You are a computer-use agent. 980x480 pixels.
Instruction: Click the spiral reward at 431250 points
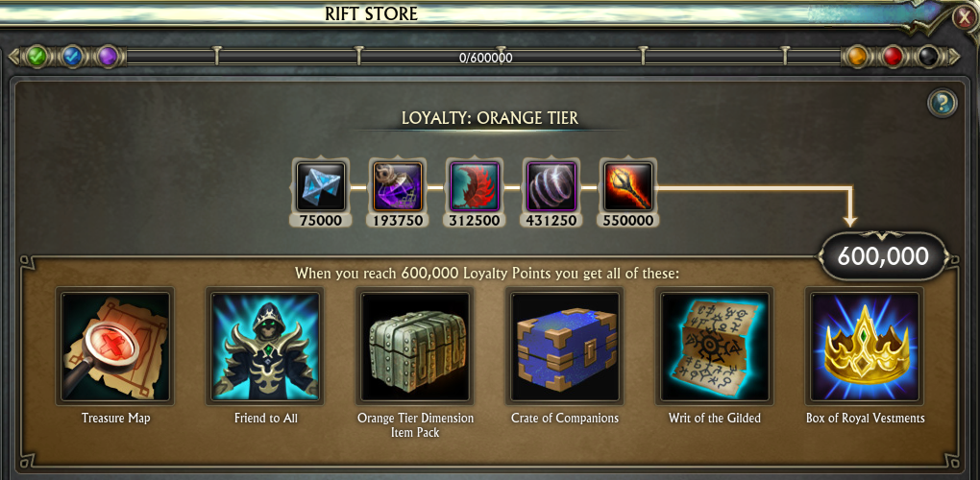tap(551, 186)
